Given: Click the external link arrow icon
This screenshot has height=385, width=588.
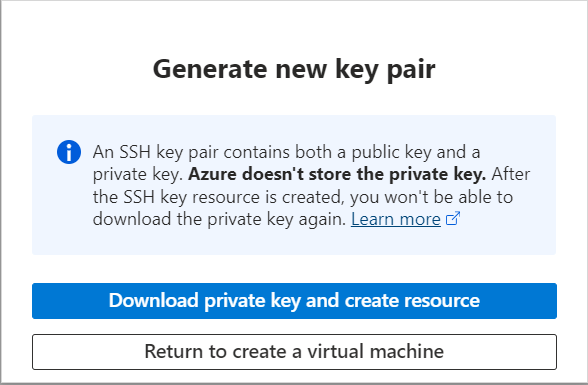Looking at the screenshot, I should pos(453,219).
